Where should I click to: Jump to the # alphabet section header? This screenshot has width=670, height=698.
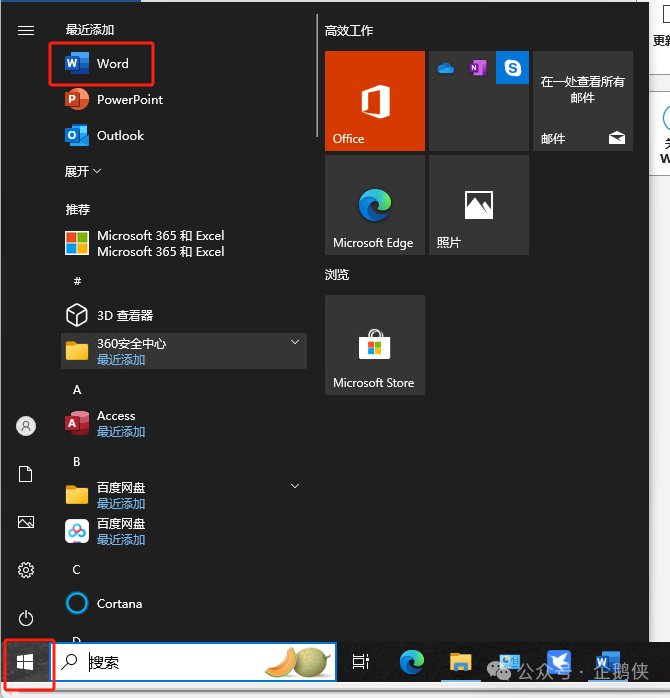tap(77, 281)
